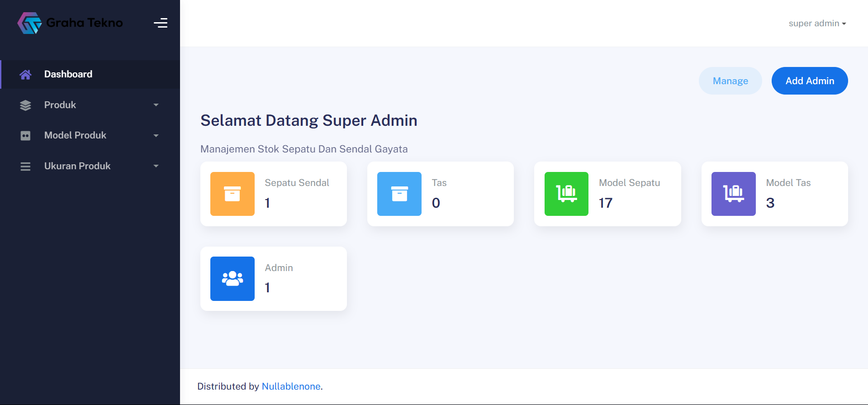Click the blue Admin users icon
The width and height of the screenshot is (868, 405).
pos(232,279)
